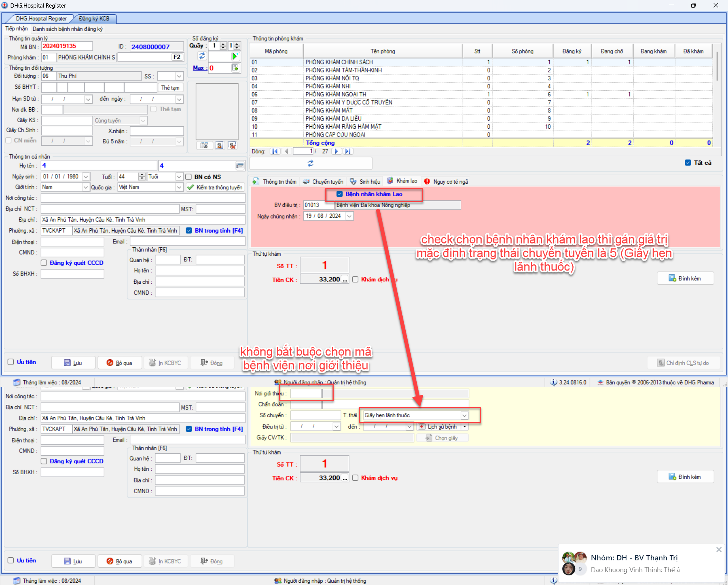This screenshot has height=585, width=728.
Task: Click the Lưu save button
Action: pyautogui.click(x=73, y=363)
